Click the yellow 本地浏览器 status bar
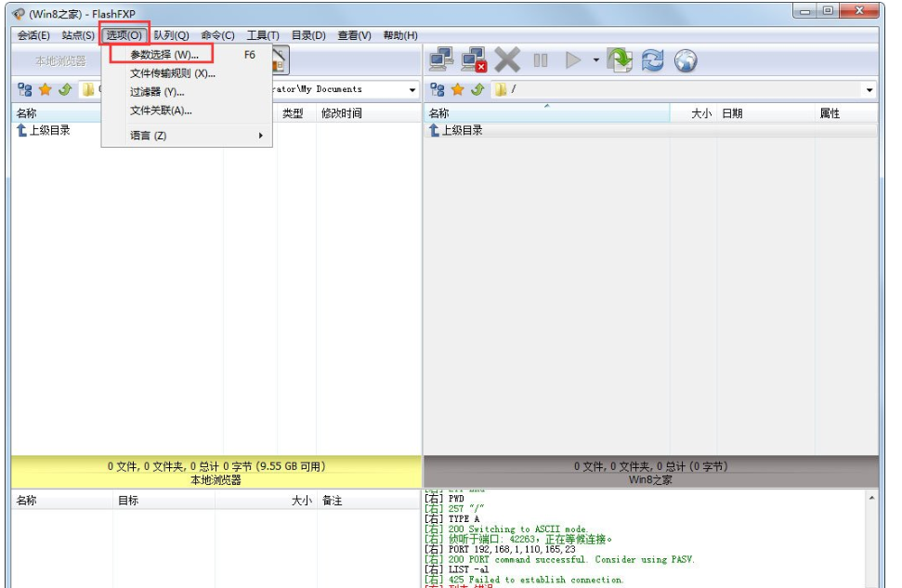902x588 pixels. (x=216, y=473)
